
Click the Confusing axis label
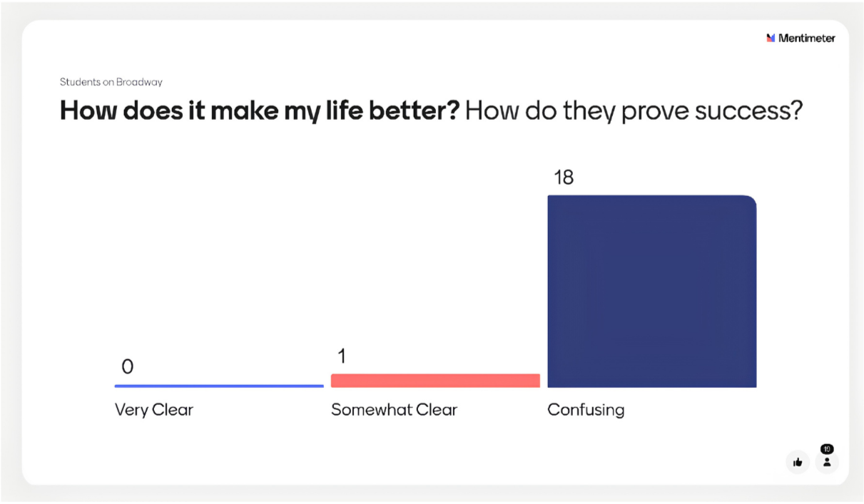click(x=586, y=410)
